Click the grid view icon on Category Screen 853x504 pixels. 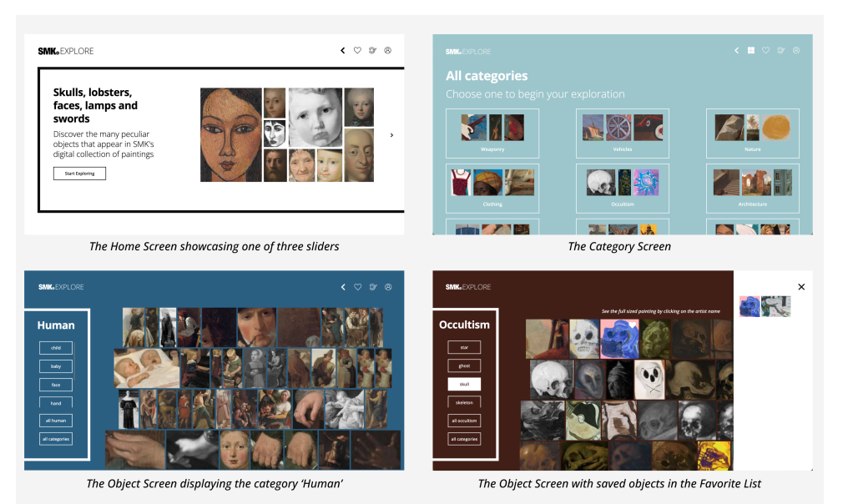(750, 50)
